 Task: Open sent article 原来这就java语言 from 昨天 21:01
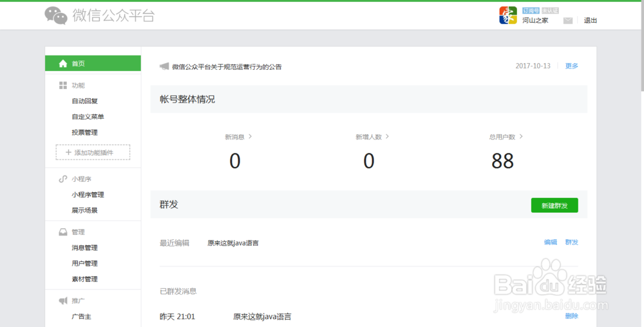(262, 317)
